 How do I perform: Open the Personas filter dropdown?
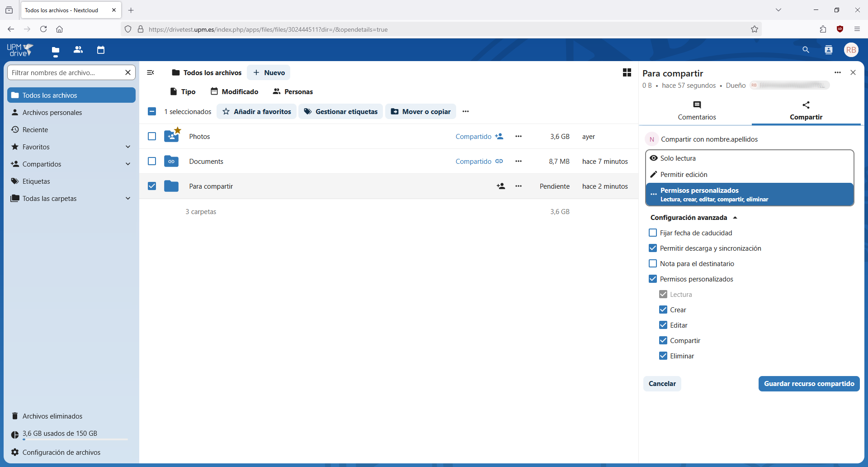coord(293,91)
